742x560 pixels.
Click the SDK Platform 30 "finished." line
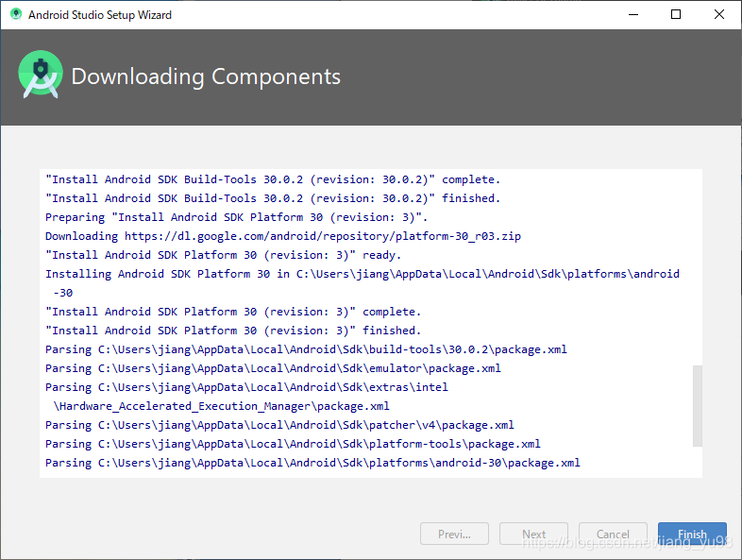pyautogui.click(x=233, y=331)
